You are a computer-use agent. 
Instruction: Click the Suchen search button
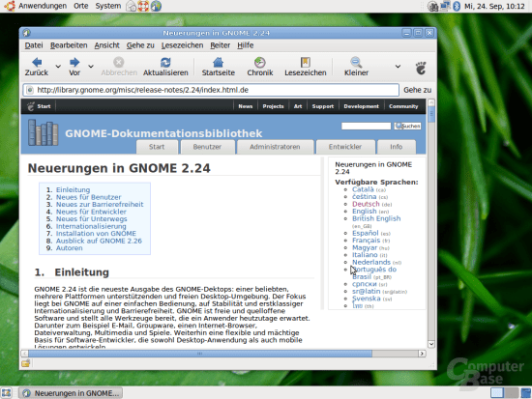[x=407, y=126]
